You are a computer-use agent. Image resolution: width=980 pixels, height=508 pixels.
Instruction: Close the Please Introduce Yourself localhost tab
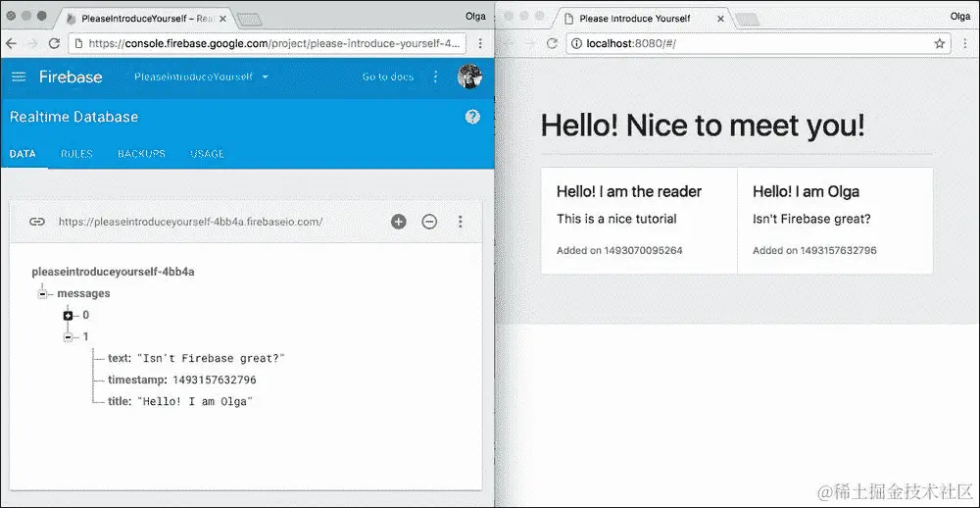pyautogui.click(x=720, y=18)
